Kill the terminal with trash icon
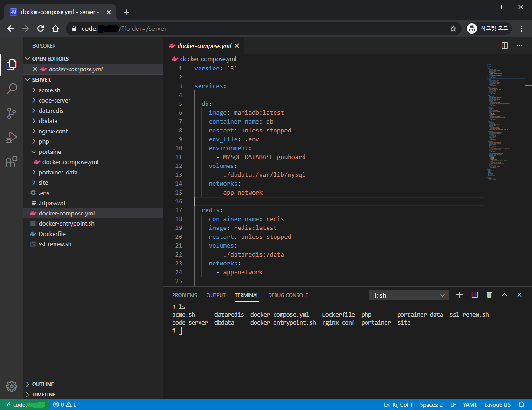 point(489,295)
